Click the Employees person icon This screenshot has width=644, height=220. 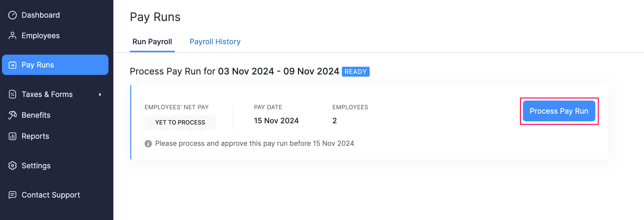[12, 36]
